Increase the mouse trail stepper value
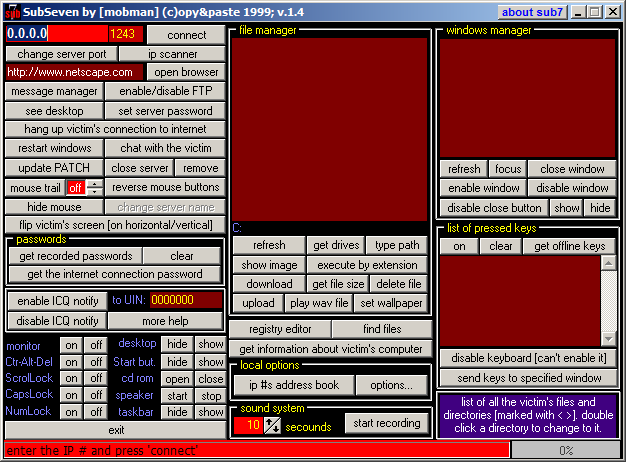This screenshot has width=626, height=462. point(94,183)
